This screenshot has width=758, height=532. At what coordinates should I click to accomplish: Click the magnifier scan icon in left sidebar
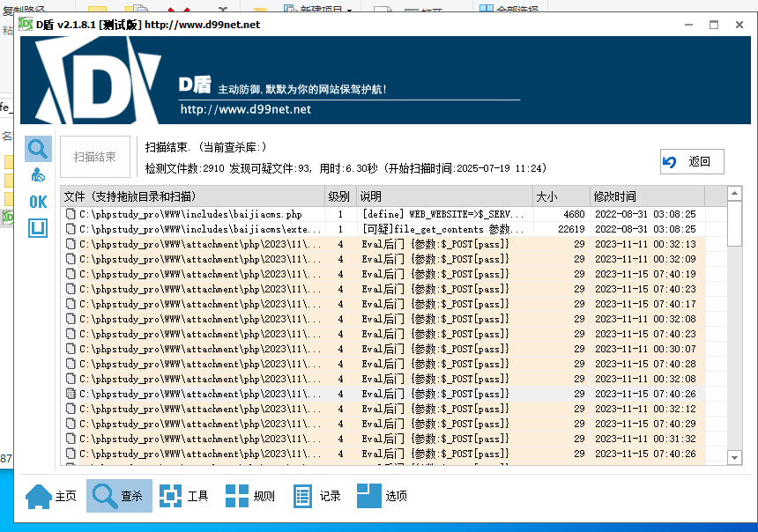(x=38, y=149)
